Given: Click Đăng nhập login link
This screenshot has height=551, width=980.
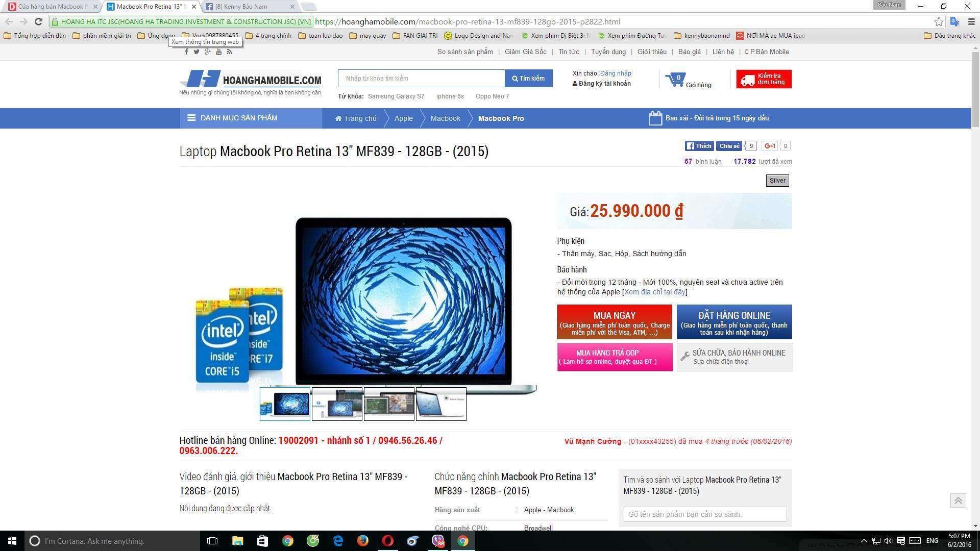Looking at the screenshot, I should pos(616,73).
